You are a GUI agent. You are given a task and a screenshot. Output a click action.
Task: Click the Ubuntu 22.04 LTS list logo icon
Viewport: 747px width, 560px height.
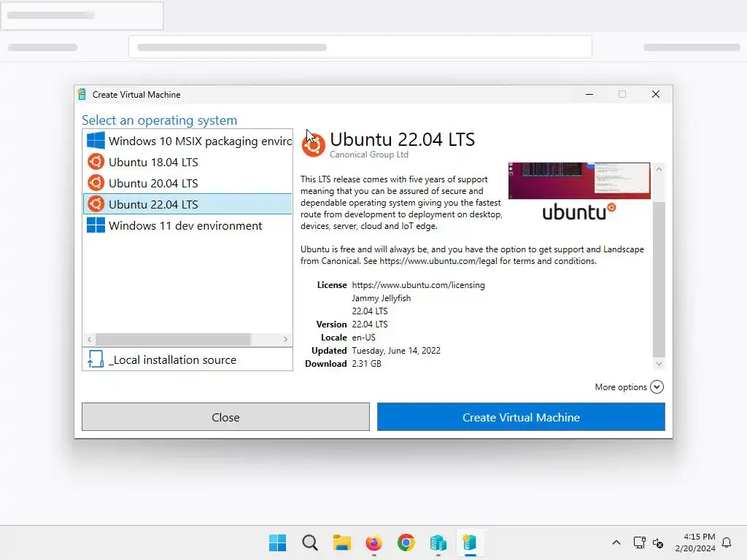tap(96, 204)
